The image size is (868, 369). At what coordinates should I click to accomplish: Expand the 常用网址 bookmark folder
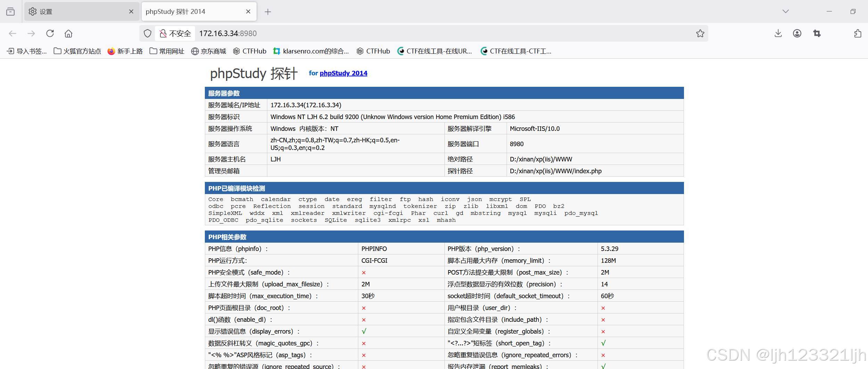pyautogui.click(x=167, y=51)
